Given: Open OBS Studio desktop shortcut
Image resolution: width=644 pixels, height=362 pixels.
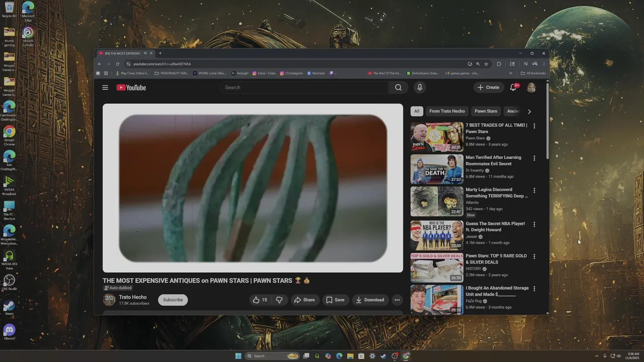Looking at the screenshot, I should [x=9, y=282].
